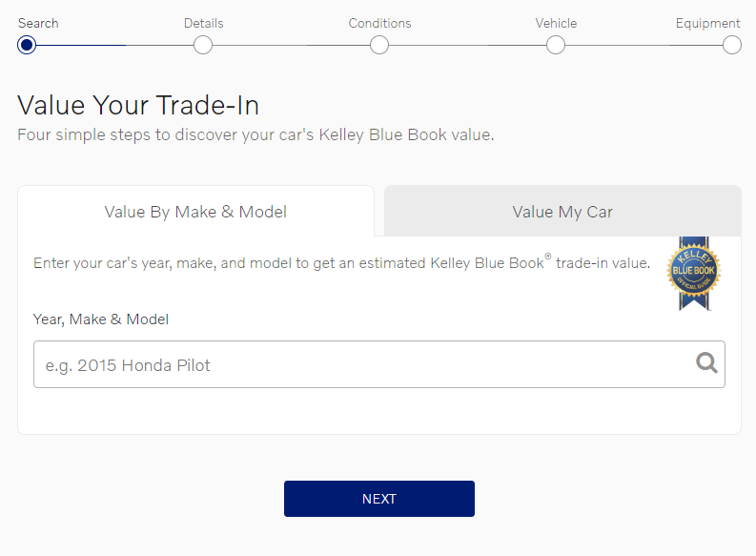The height and width of the screenshot is (556, 756).
Task: Click the four simple steps subtitle text
Action: point(255,134)
